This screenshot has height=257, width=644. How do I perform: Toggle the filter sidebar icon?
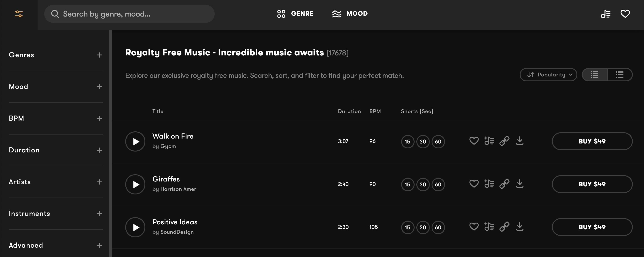tap(19, 14)
